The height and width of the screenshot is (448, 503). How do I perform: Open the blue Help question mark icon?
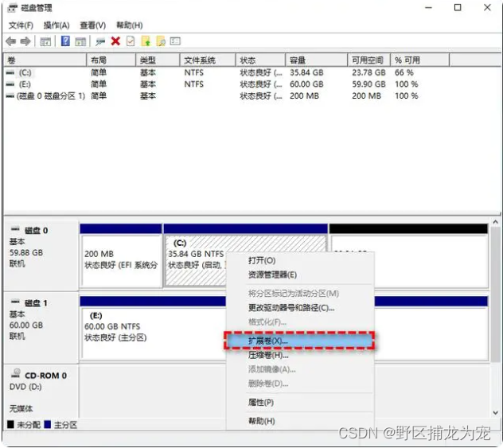65,41
